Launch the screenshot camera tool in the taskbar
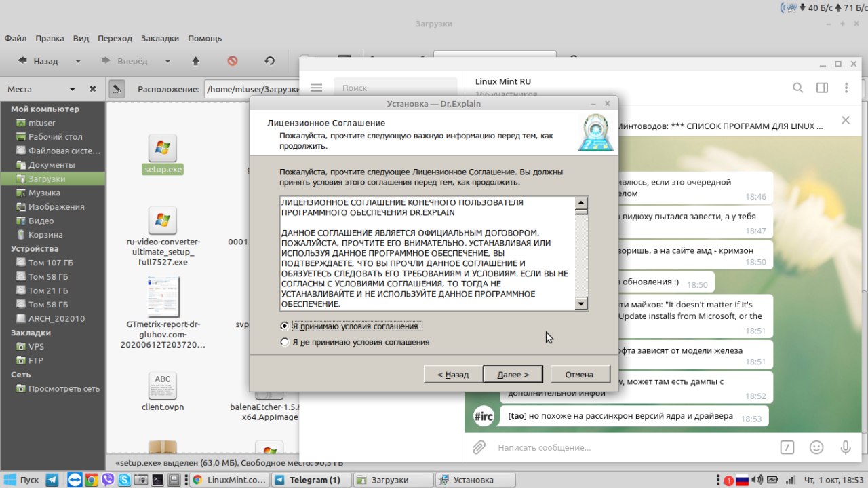 pyautogui.click(x=141, y=480)
